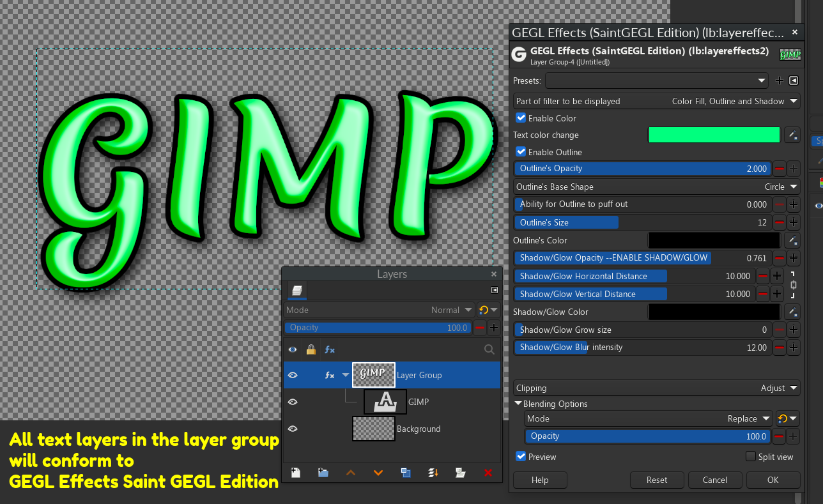Collapse the Blending Options section
Screen dimensions: 823x504
point(518,404)
